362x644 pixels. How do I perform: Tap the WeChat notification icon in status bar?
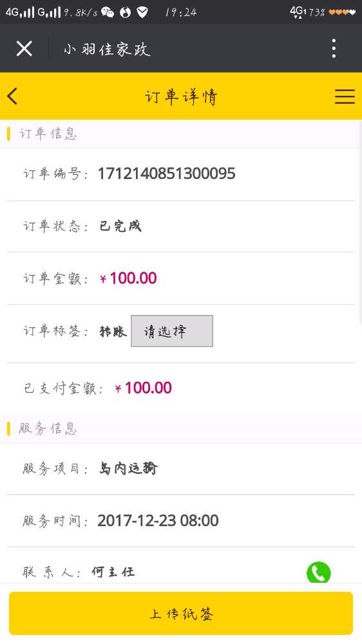[108, 12]
